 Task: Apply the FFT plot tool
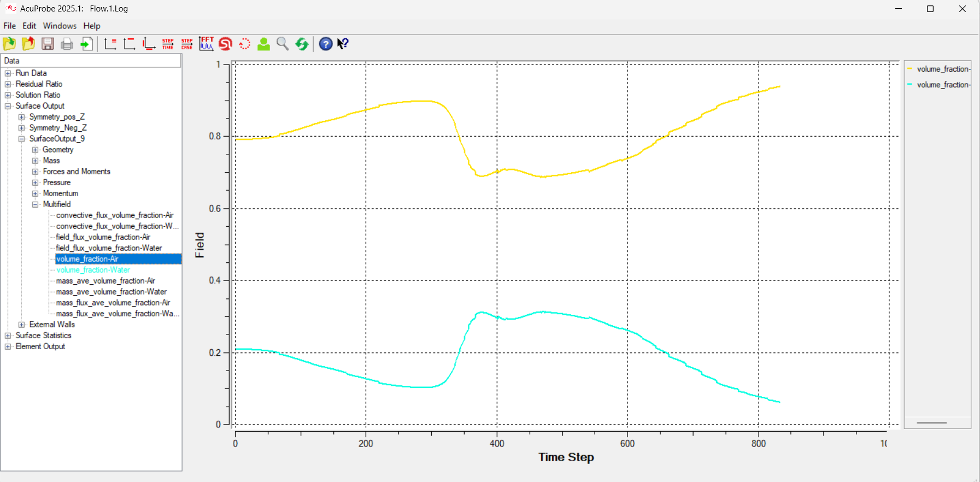(206, 44)
